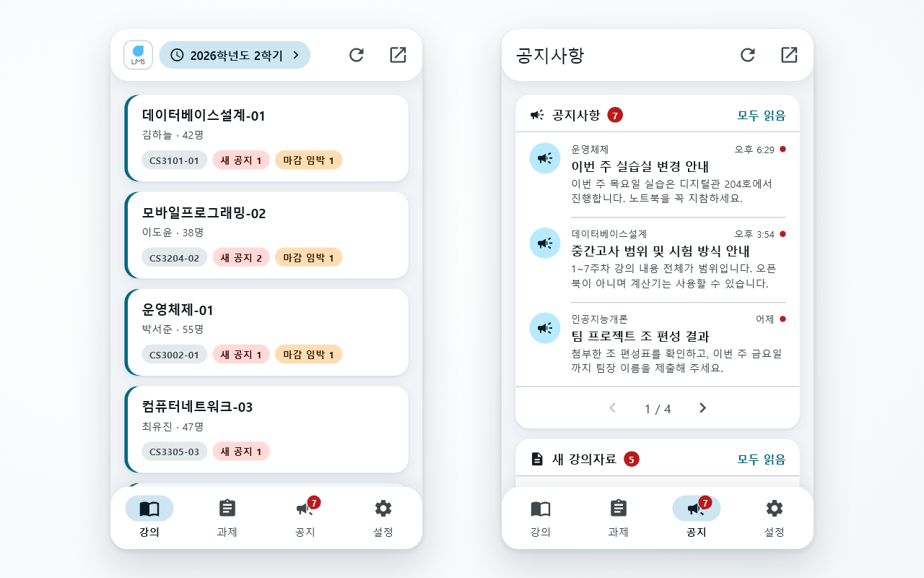
Task: Open the 데이터베이스설계-01 course card
Action: click(266, 138)
